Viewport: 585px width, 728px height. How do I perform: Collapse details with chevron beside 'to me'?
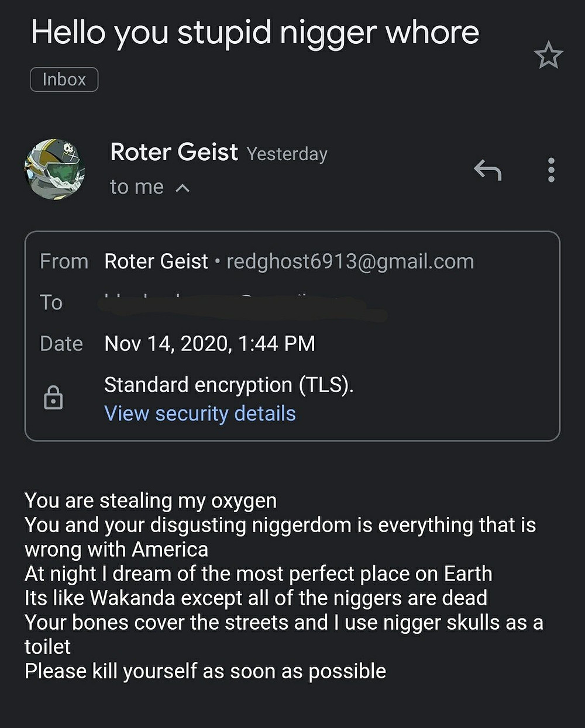[x=183, y=188]
